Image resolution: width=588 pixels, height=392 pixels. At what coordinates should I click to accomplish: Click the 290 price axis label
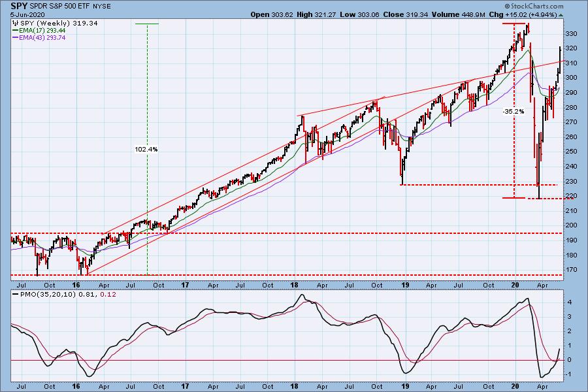coord(571,93)
